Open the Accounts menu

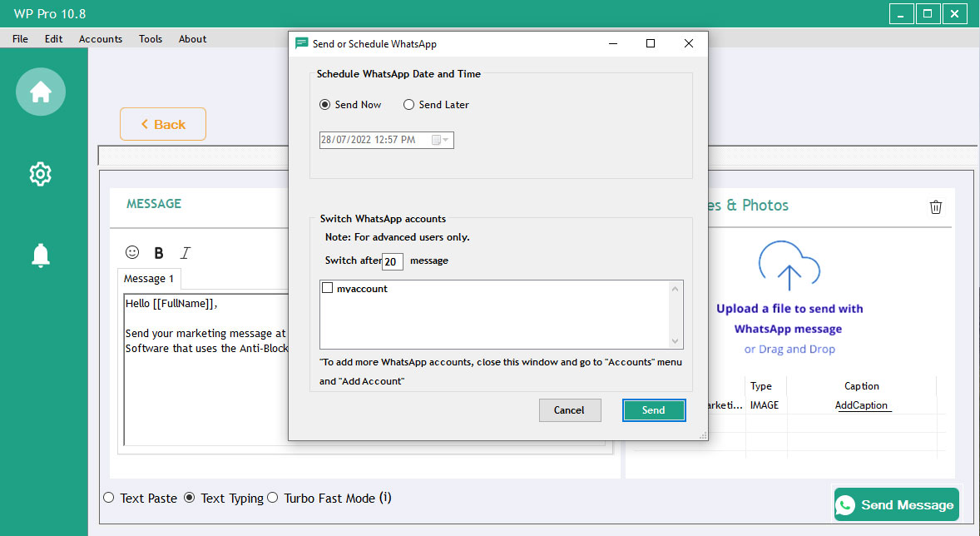tap(101, 39)
